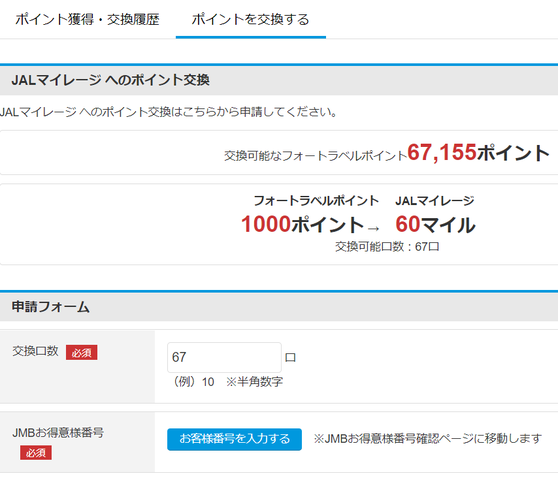The width and height of the screenshot is (558, 480).
Task: Click the 交換口数 input field containing 67
Action: point(224,357)
